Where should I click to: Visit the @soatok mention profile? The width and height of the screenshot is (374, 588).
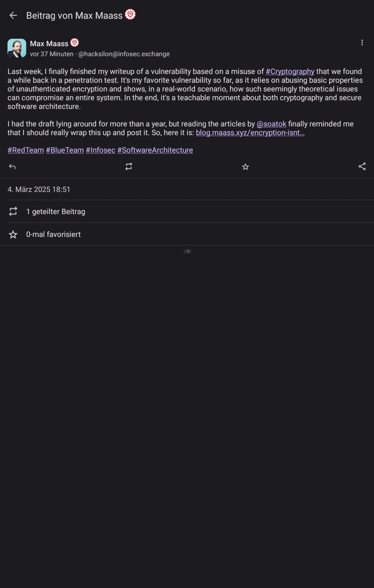(271, 124)
